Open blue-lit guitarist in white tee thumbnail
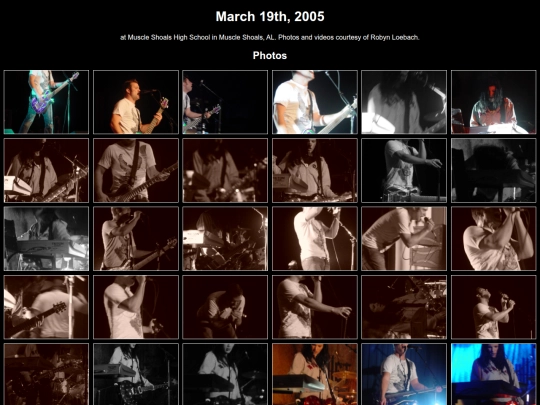 404,374
